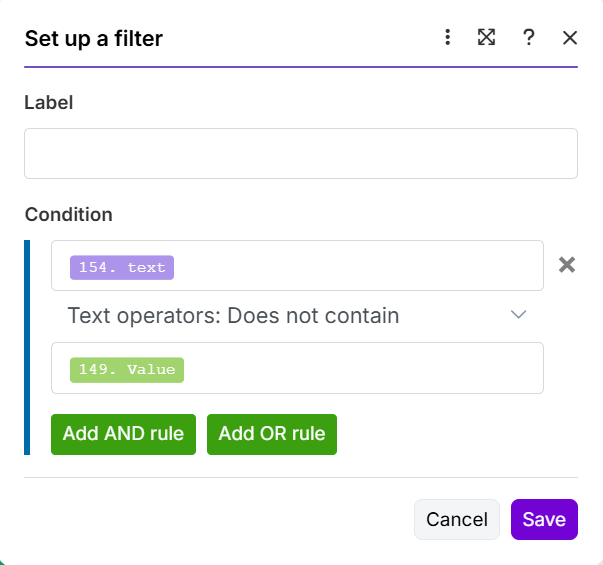603x565 pixels.
Task: Open the 'Text operators: Does not contain' selector
Action: (x=233, y=316)
